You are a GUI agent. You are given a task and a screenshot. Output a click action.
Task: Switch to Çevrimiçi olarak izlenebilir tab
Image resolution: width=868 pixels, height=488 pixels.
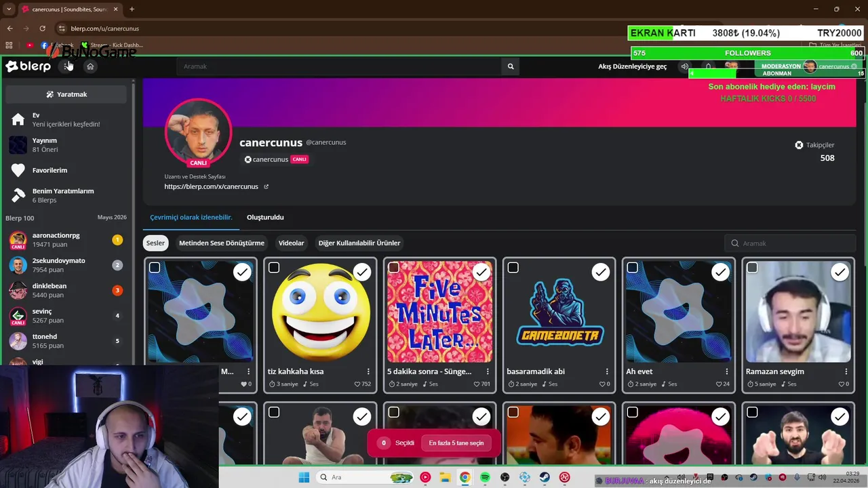point(191,218)
